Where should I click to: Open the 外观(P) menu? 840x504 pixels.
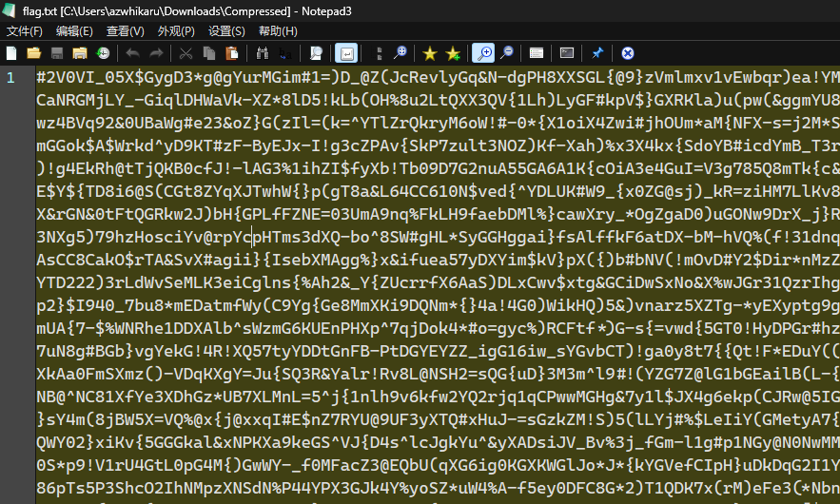click(x=176, y=31)
